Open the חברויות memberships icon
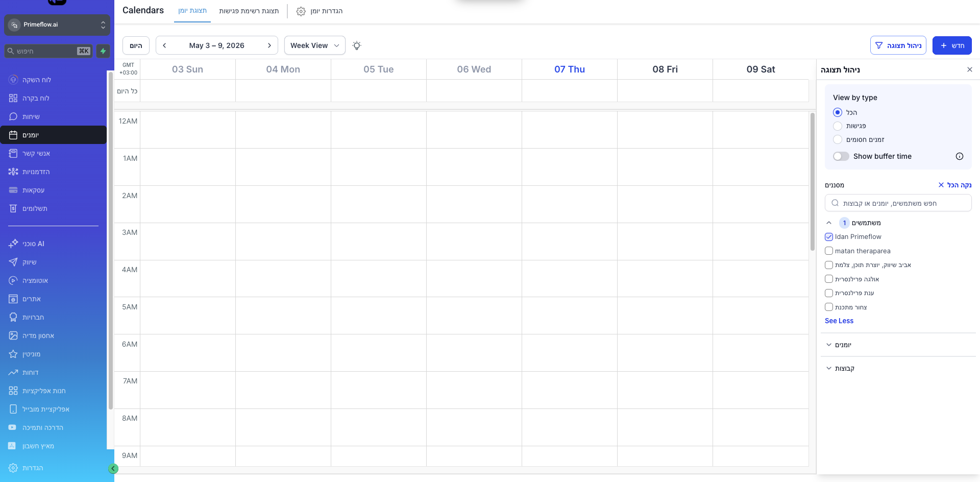Viewport: 980px width, 482px height. tap(13, 317)
